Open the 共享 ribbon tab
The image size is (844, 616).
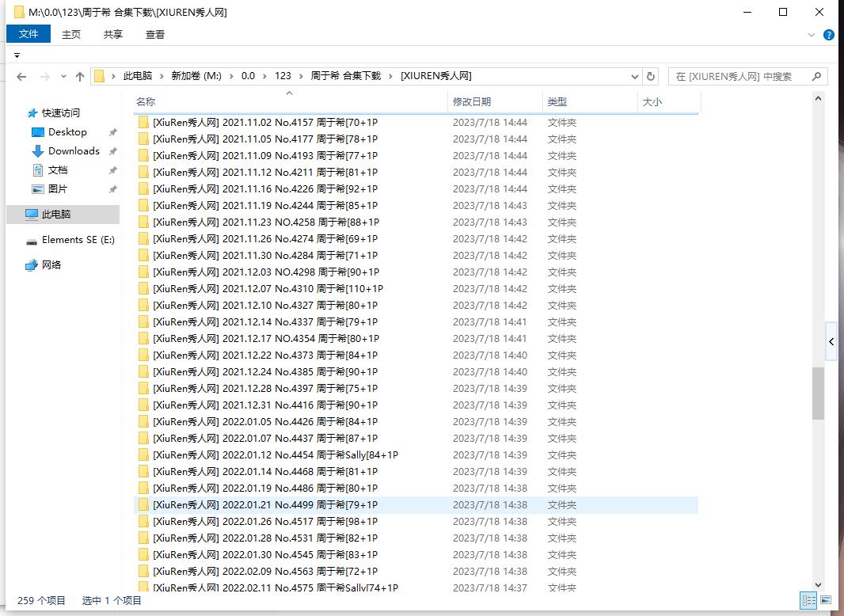click(x=113, y=35)
